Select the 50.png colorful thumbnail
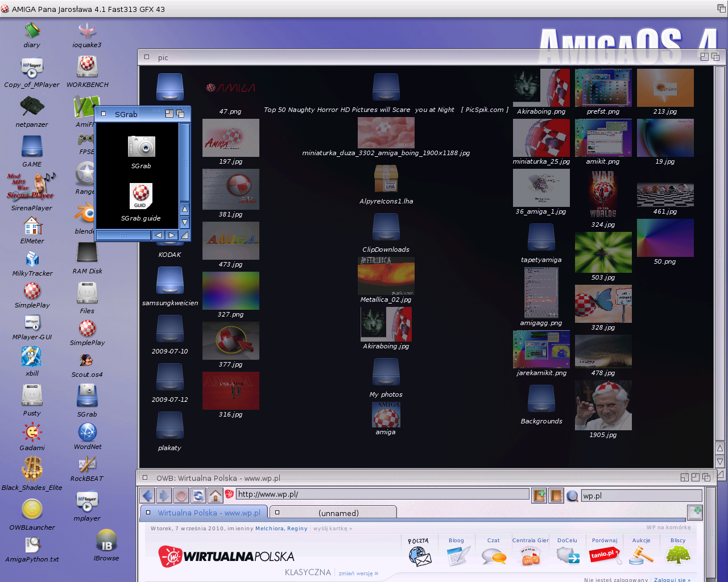728x582 pixels. (665, 238)
